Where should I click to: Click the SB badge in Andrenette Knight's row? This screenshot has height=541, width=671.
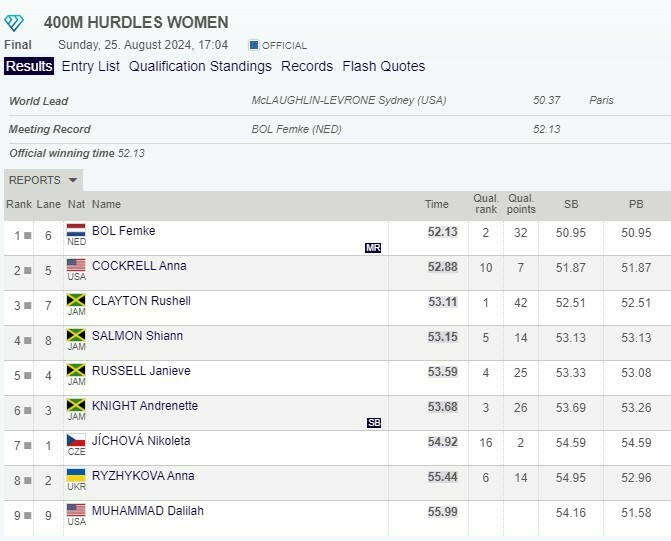point(374,422)
